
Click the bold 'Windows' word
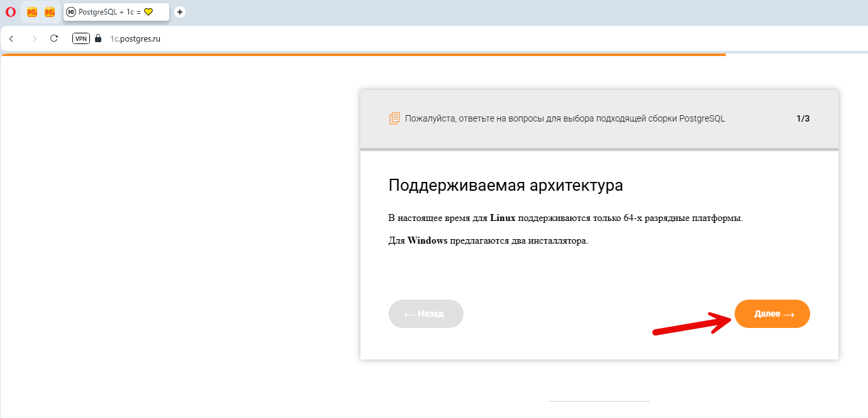[427, 240]
